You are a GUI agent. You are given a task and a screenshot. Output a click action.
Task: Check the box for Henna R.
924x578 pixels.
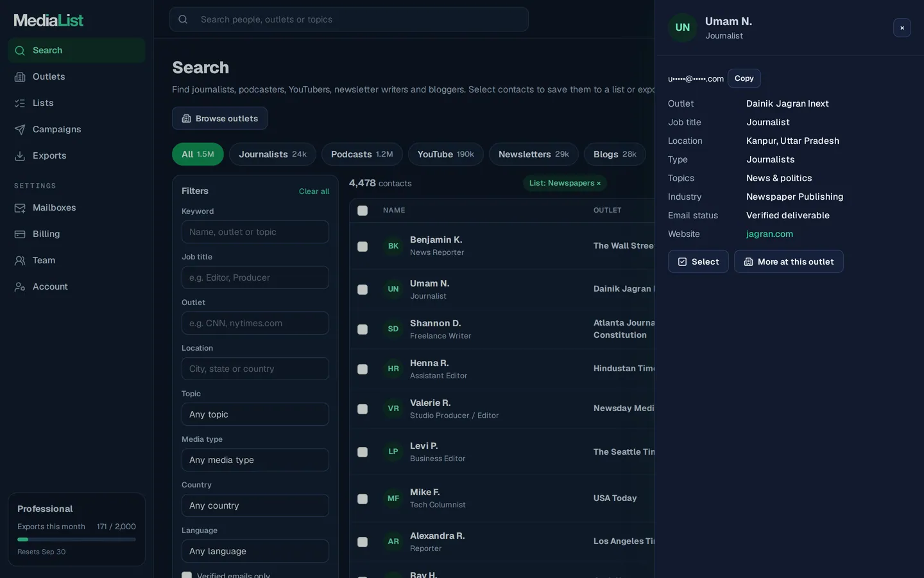(x=363, y=369)
